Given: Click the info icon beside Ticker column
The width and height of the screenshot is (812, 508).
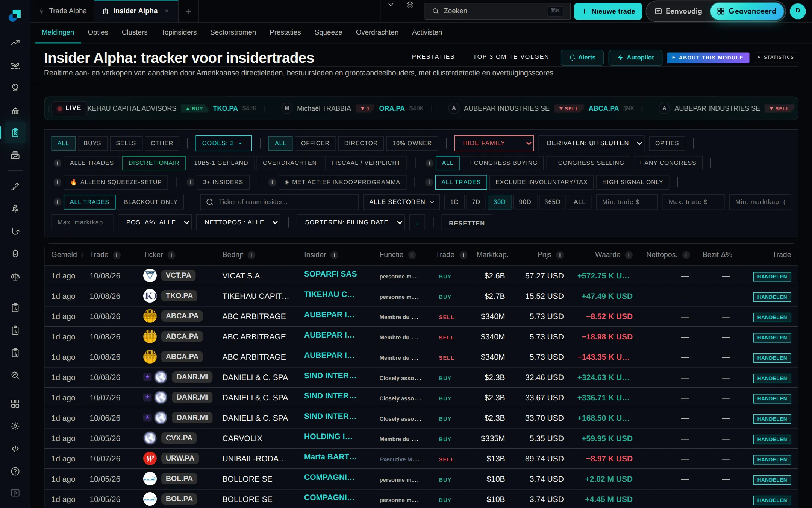Looking at the screenshot, I should [171, 255].
